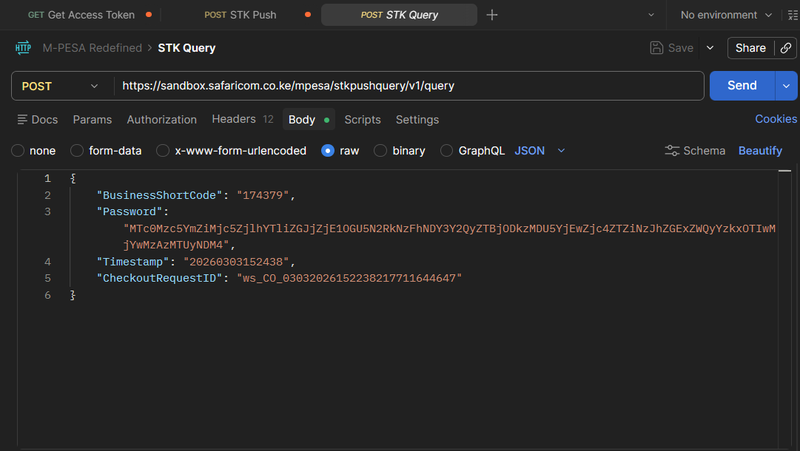
Task: Click the "BusinessShortCode" key in editor
Action: tap(159, 195)
